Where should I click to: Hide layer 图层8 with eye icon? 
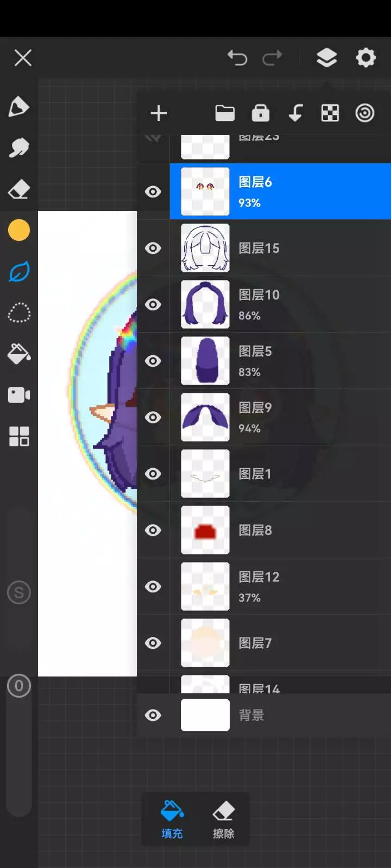[153, 530]
